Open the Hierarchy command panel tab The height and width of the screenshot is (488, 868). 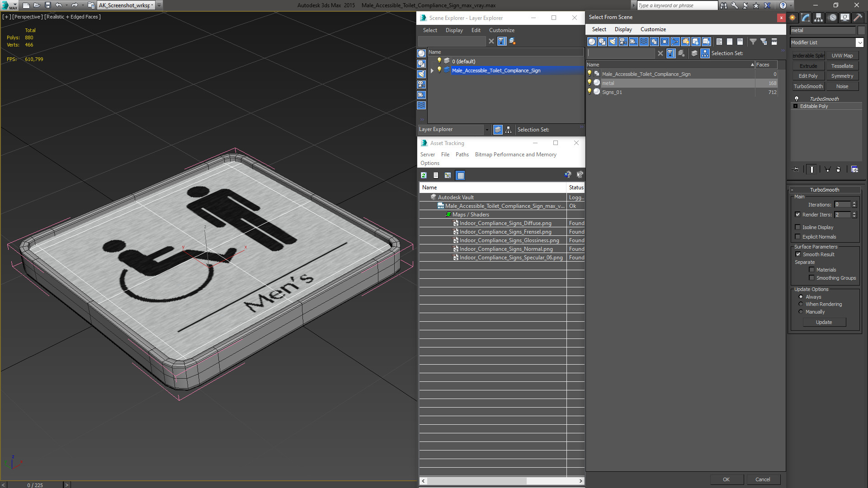(819, 18)
